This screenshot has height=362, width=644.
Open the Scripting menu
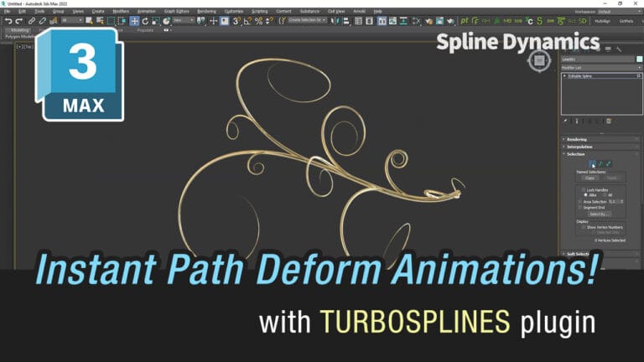tap(259, 12)
